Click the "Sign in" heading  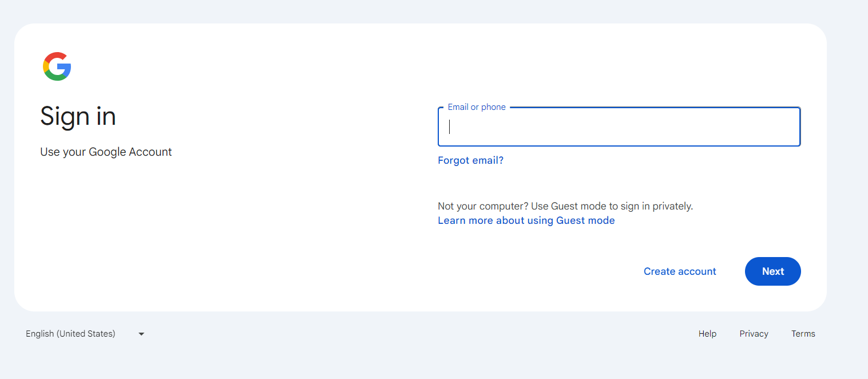(x=78, y=117)
